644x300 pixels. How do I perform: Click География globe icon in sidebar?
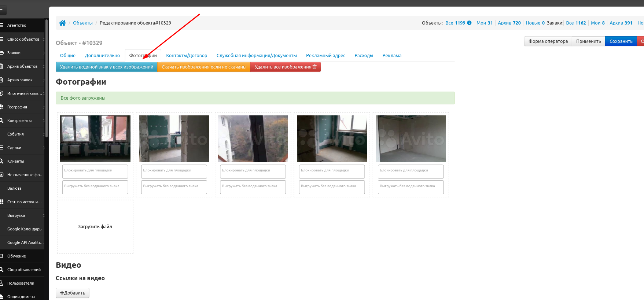(1, 107)
